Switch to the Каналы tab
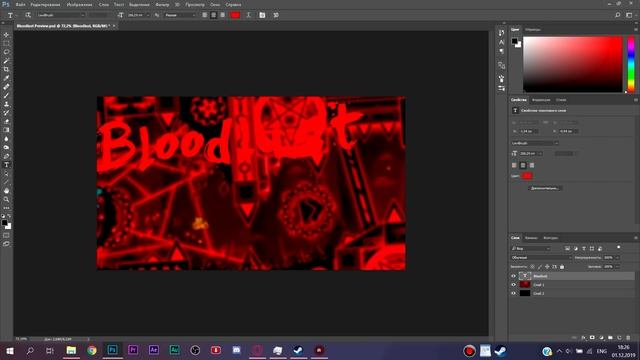Screen dimensions: 640x360 (x=531, y=238)
